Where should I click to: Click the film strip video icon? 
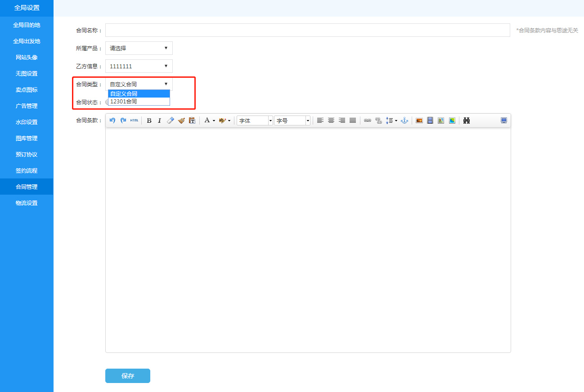(430, 120)
